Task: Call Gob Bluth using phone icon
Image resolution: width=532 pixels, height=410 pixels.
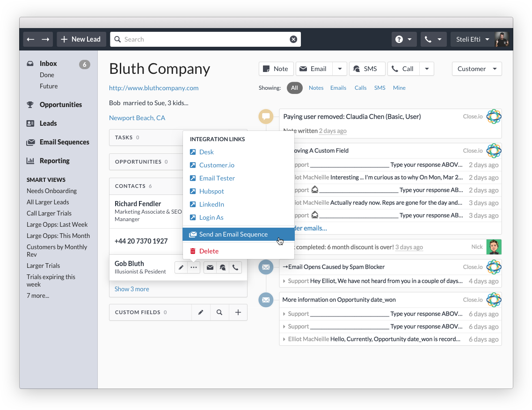Action: click(x=235, y=267)
